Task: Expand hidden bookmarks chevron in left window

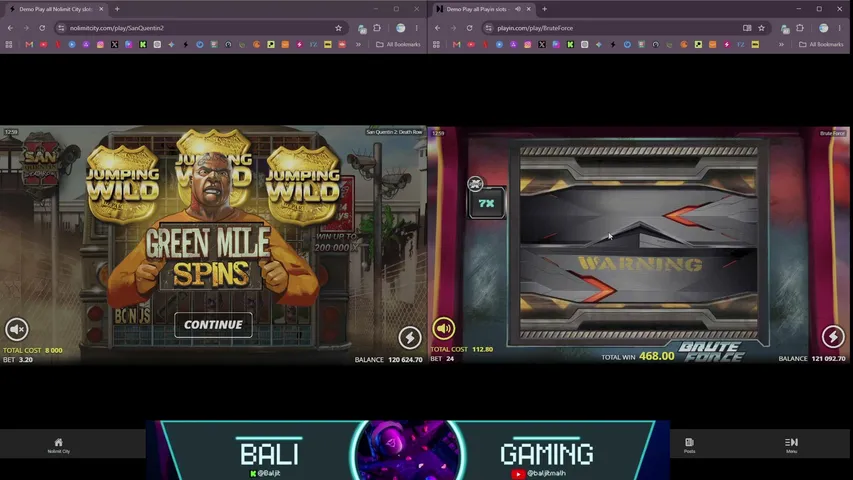Action: pos(358,45)
